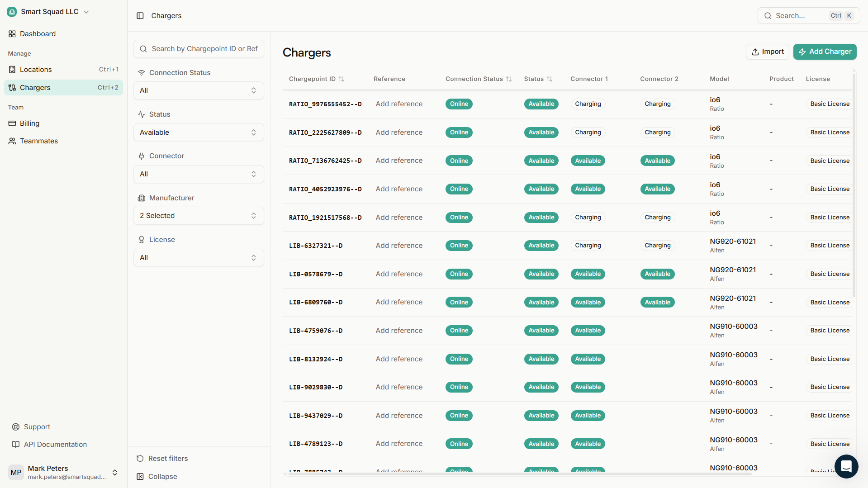
Task: Switch to the Chargers section
Action: 35,87
